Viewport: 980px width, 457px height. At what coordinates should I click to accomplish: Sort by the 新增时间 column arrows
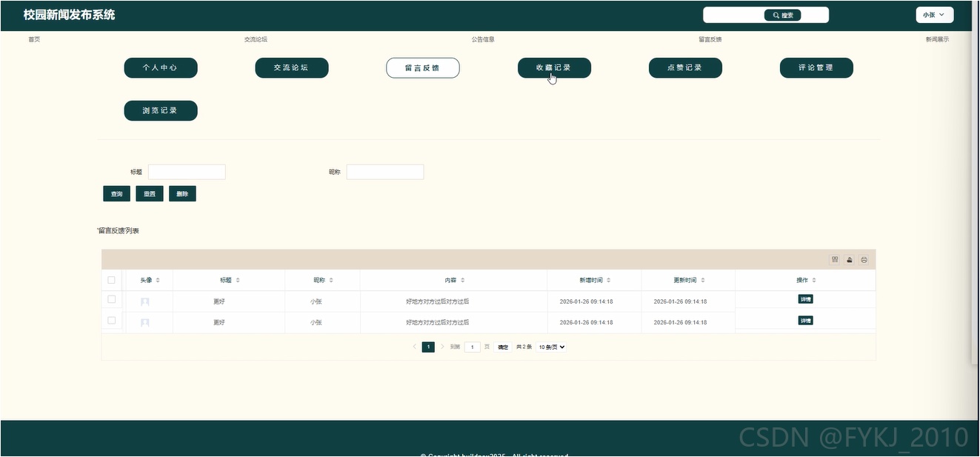(x=609, y=280)
